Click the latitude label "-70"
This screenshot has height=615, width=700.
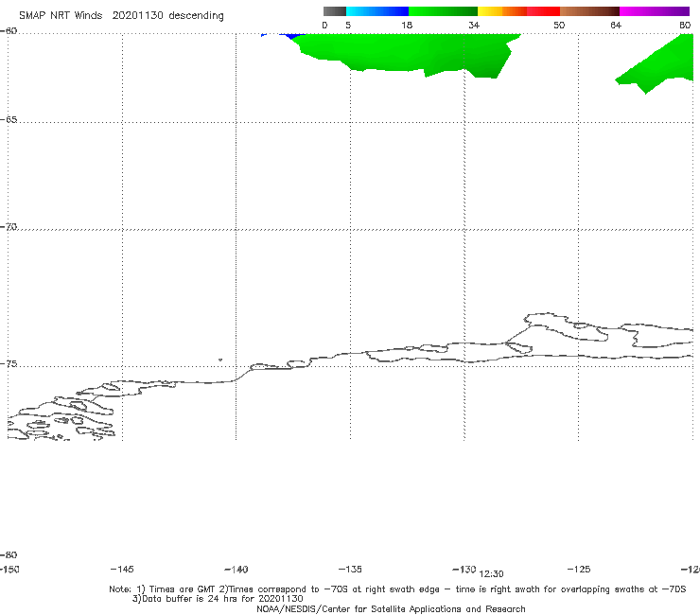point(9,227)
